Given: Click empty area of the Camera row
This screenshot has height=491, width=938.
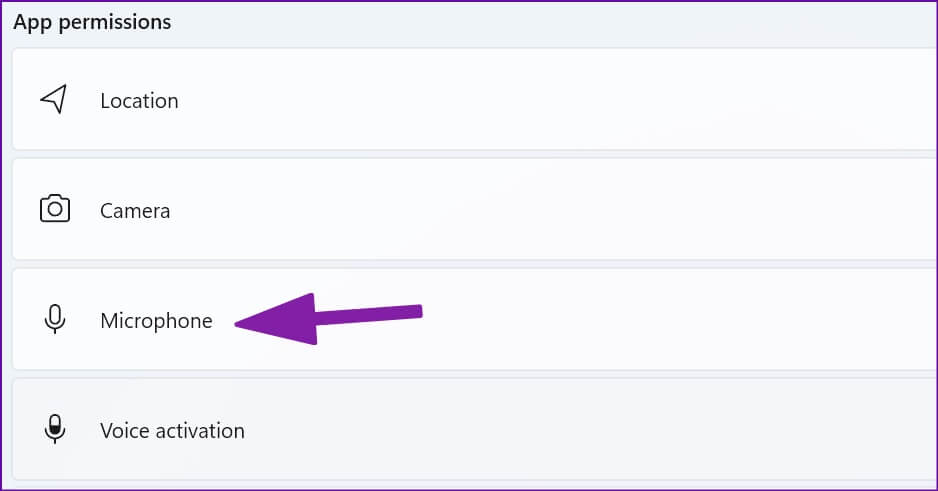Looking at the screenshot, I should pos(550,210).
